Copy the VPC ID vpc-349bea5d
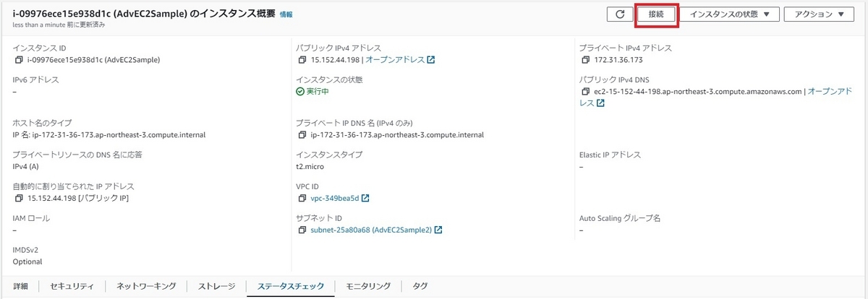The image size is (868, 299). [x=302, y=198]
